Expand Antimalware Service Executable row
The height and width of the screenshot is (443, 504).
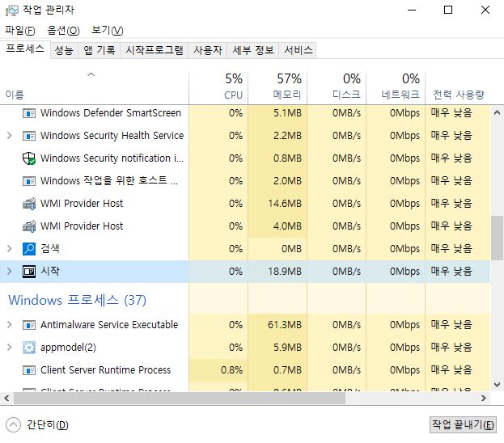(x=10, y=325)
